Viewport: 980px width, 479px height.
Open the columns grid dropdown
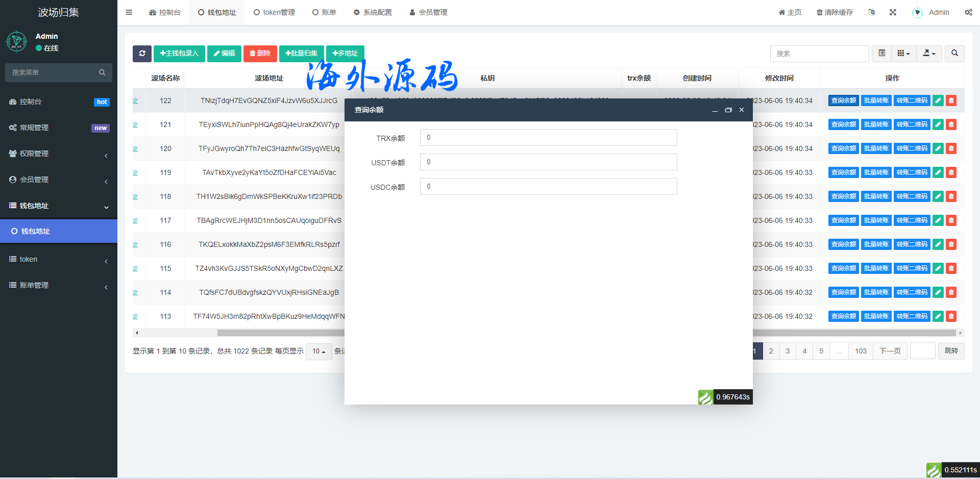(x=903, y=54)
